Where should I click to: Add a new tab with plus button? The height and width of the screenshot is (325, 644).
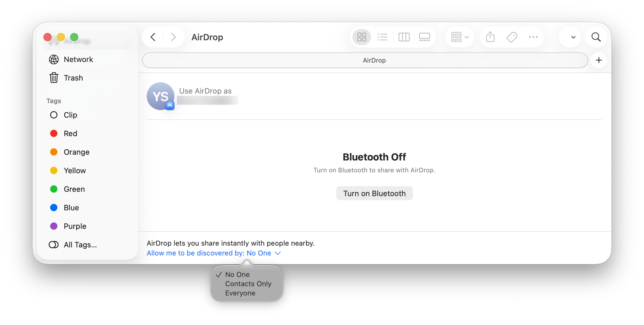[599, 60]
